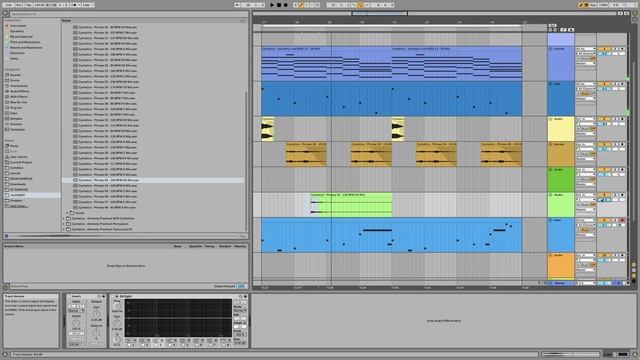Screen dimensions: 640x360
Task: Enable the MIDI Map mode button
Action: coord(604,5)
